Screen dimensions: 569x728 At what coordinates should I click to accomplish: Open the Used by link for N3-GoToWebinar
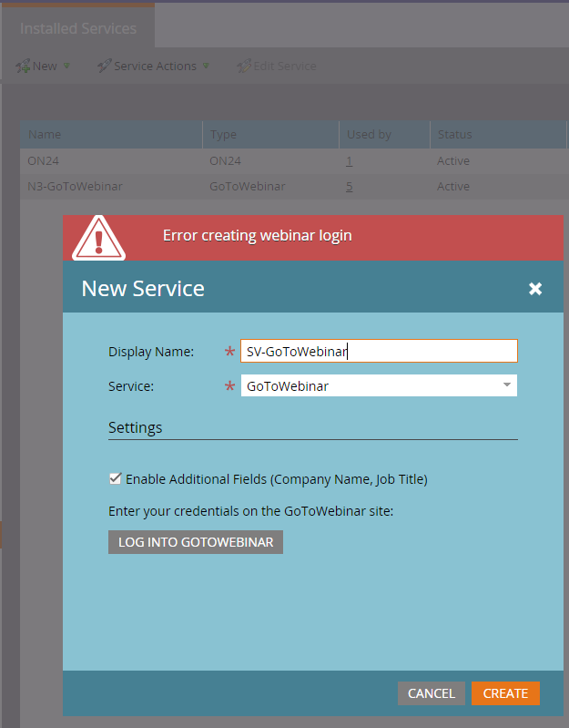350,187
